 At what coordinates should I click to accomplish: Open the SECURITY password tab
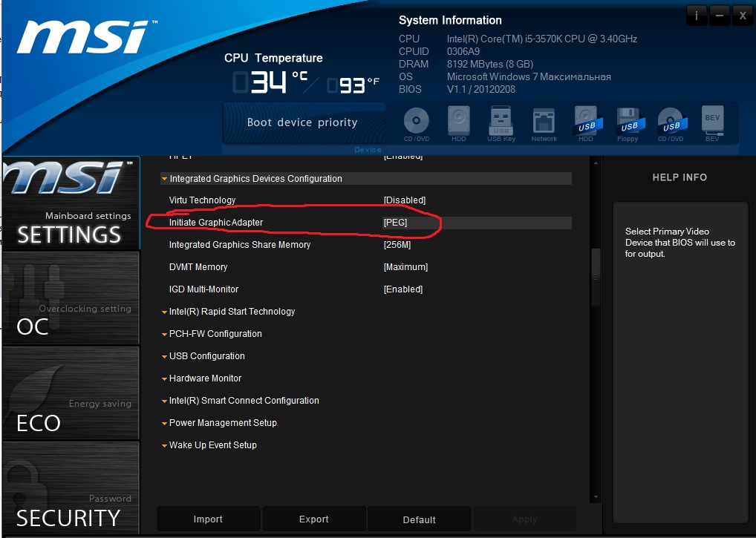(x=71, y=488)
